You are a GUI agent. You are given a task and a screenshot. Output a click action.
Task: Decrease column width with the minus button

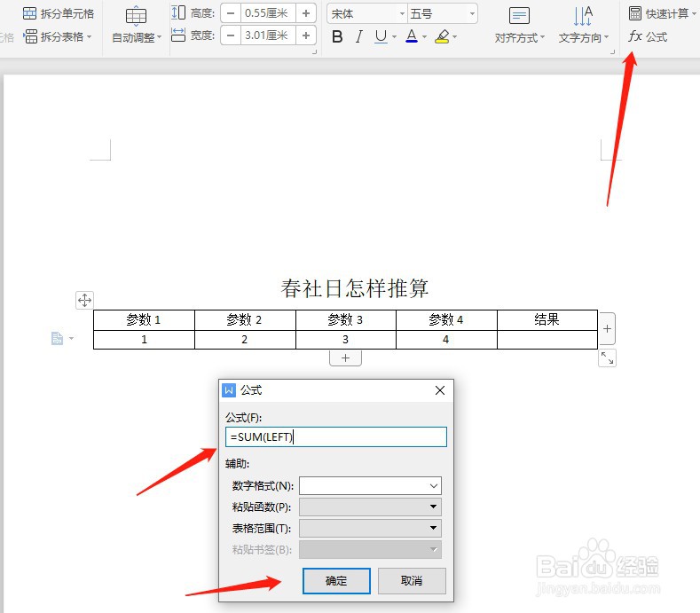pos(231,35)
